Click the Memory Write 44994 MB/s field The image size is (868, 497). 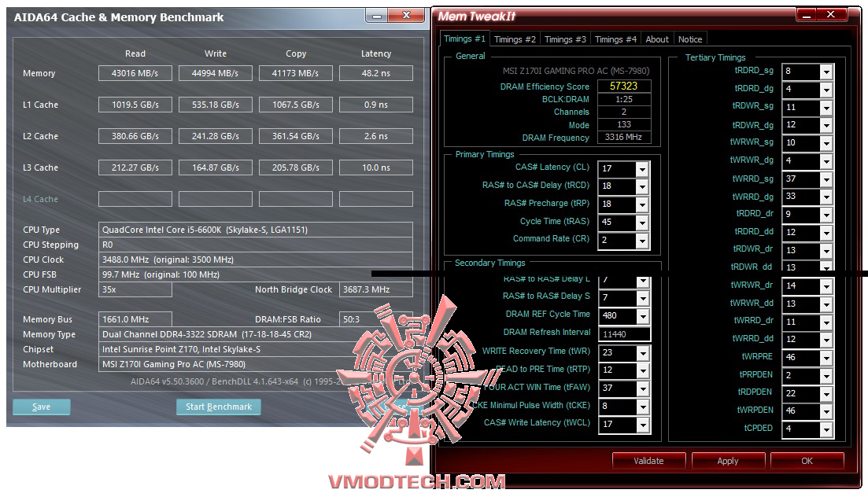[216, 73]
